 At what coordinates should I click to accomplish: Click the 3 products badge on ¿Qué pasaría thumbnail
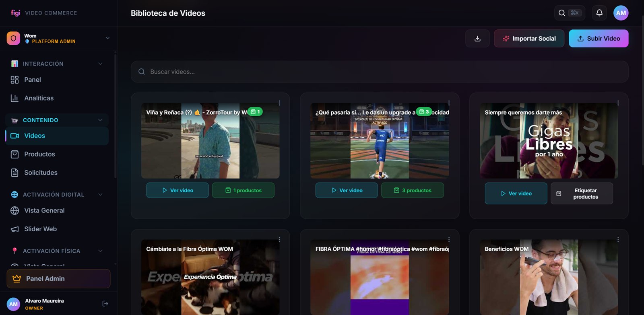(x=424, y=111)
